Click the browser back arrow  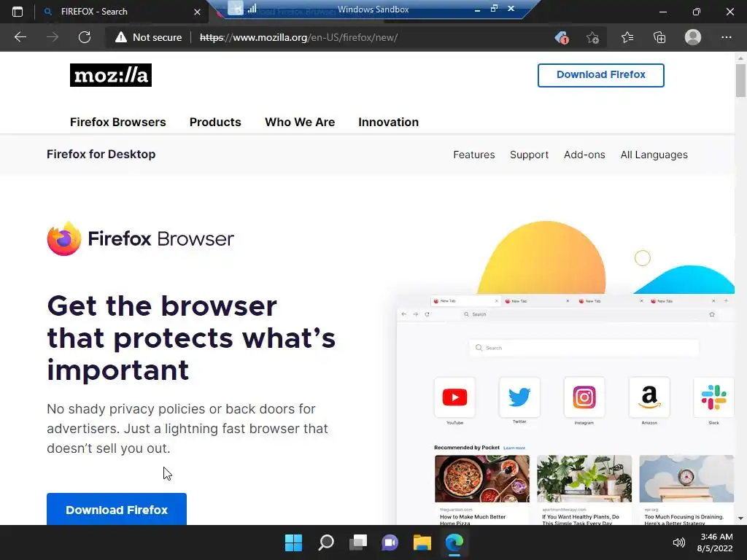pos(20,37)
